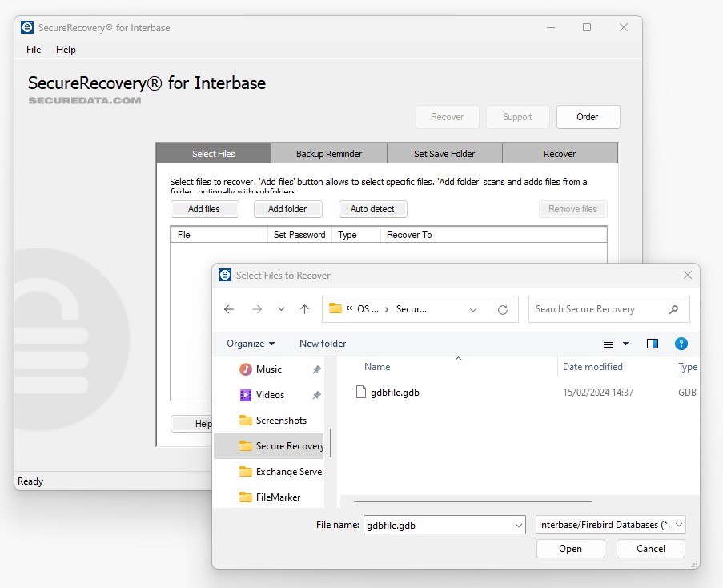
Task: Toggle the preview pane icon
Action: (x=653, y=344)
